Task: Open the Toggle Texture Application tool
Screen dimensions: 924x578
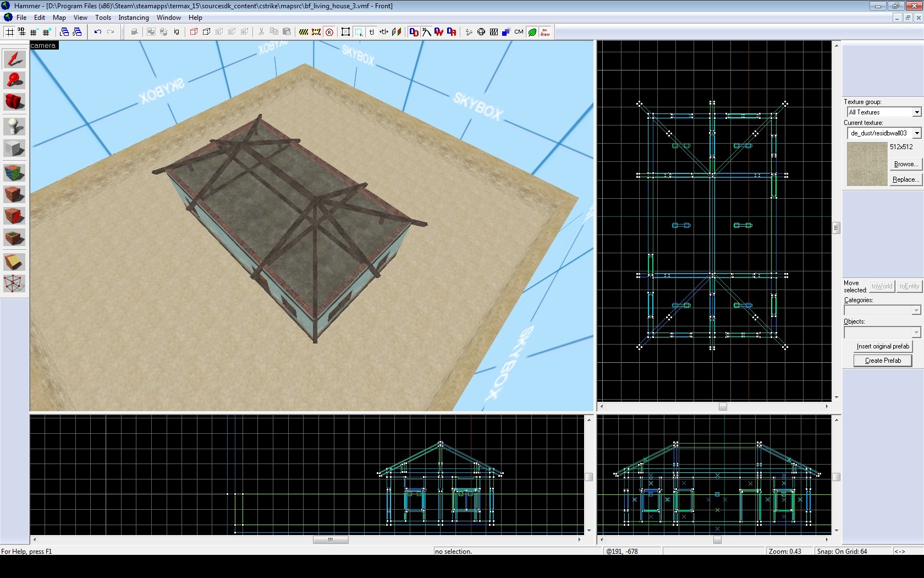Action: coord(14,173)
